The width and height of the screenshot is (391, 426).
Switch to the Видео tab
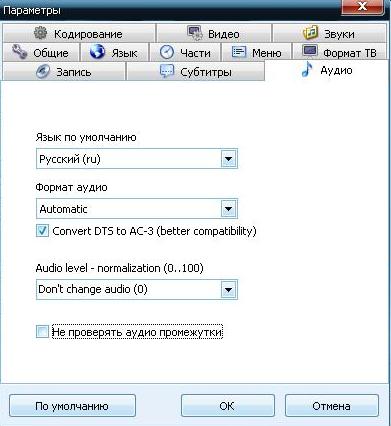(x=214, y=33)
